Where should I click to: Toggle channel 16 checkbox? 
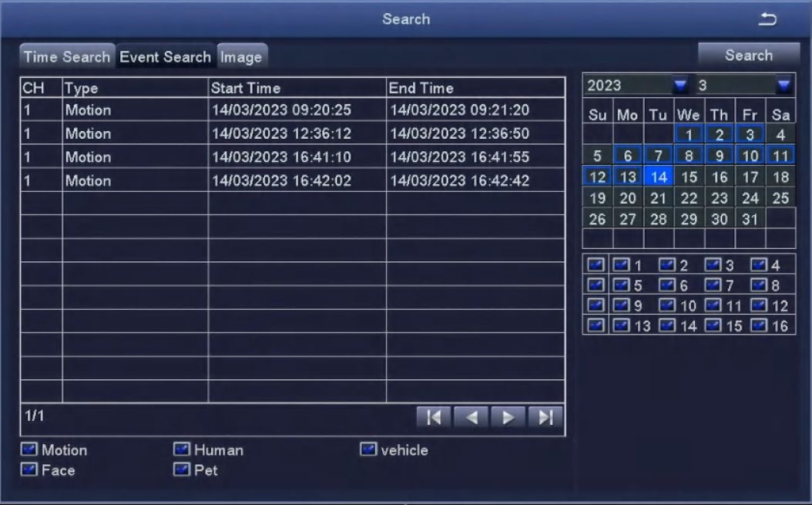(760, 325)
